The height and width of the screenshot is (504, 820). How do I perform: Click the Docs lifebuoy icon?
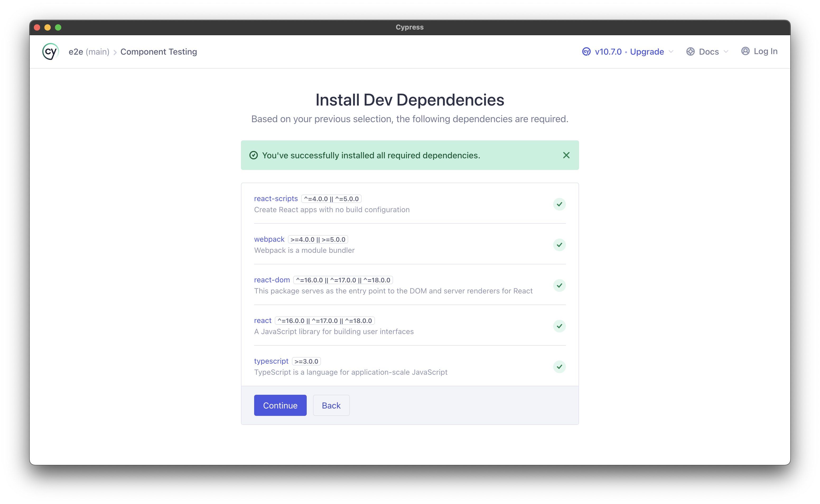690,52
